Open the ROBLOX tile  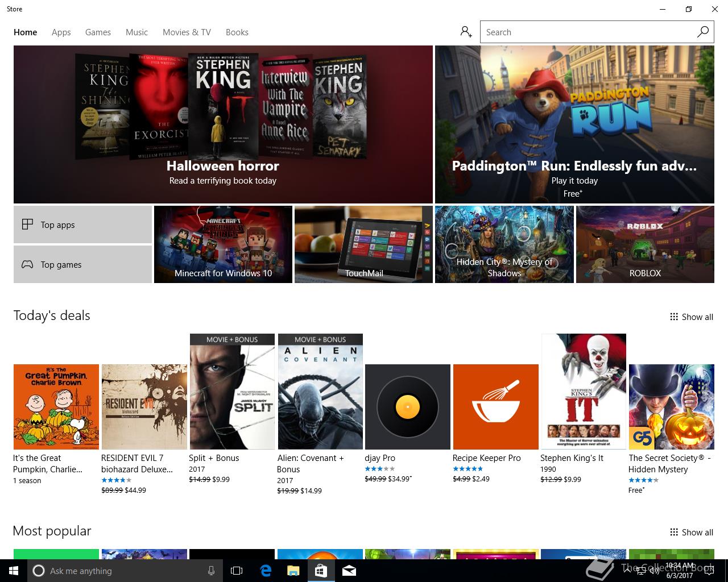pyautogui.click(x=645, y=244)
